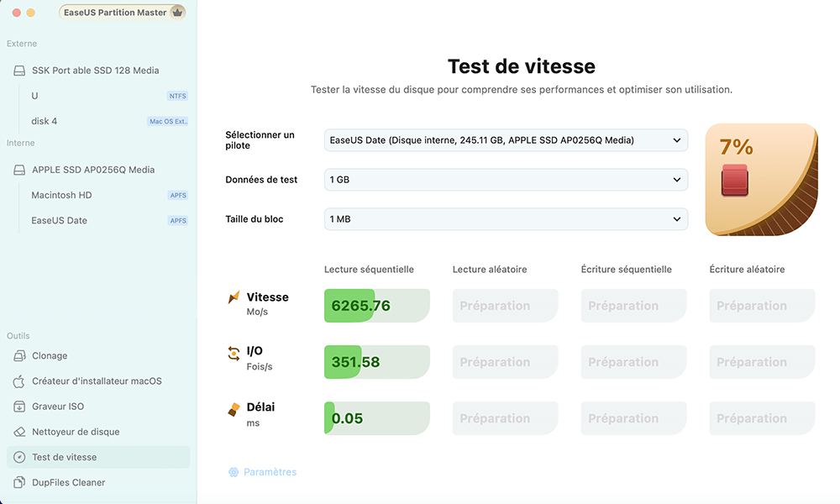Open the Paramètres link
Viewport: 840px width, 504px height.
[270, 472]
